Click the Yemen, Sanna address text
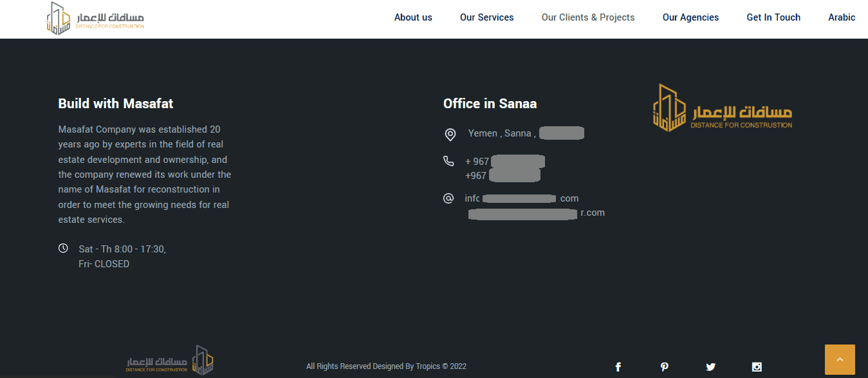The height and width of the screenshot is (378, 868). pyautogui.click(x=526, y=133)
